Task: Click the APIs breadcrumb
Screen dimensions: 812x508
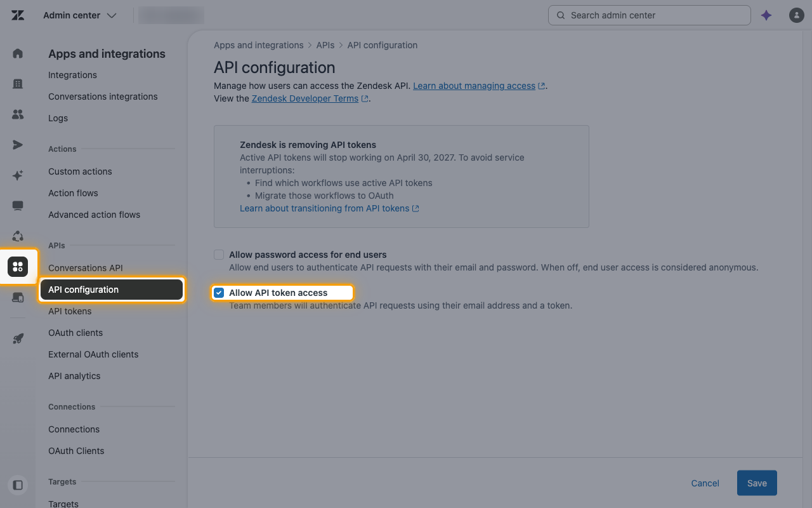Action: [x=325, y=45]
